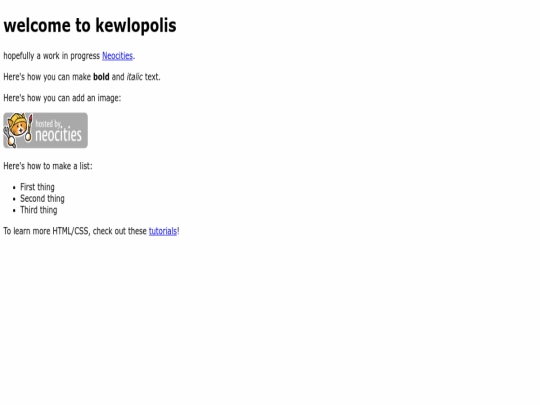The image size is (540, 405).
Task: Click the 'Third thing' list item
Action: (x=39, y=210)
